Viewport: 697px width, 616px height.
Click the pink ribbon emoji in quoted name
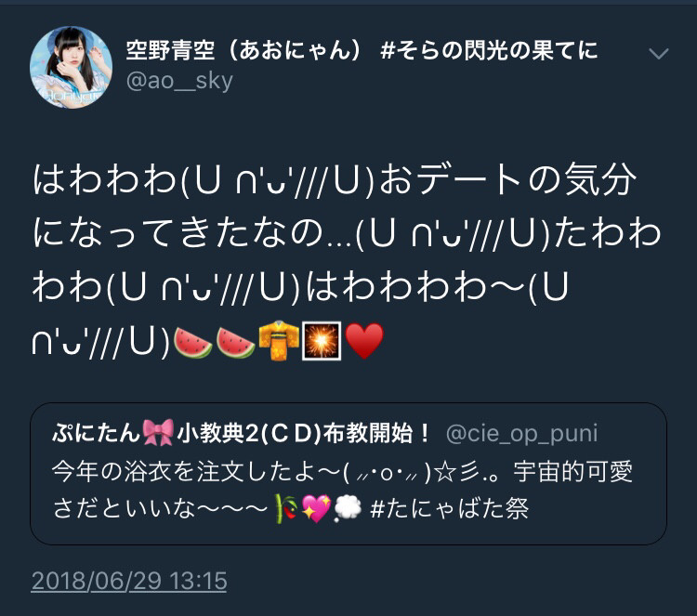[158, 432]
